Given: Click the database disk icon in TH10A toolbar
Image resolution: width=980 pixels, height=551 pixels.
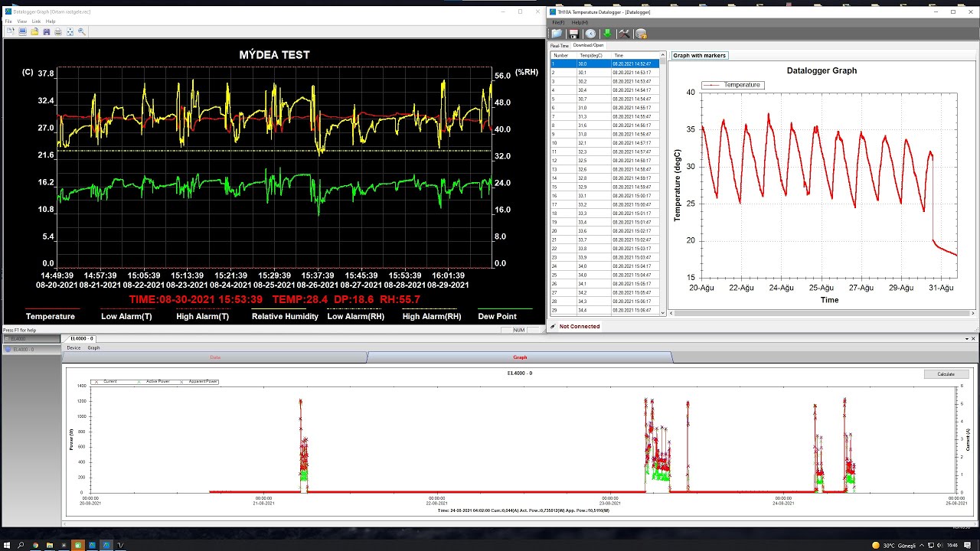Looking at the screenshot, I should pyautogui.click(x=642, y=34).
